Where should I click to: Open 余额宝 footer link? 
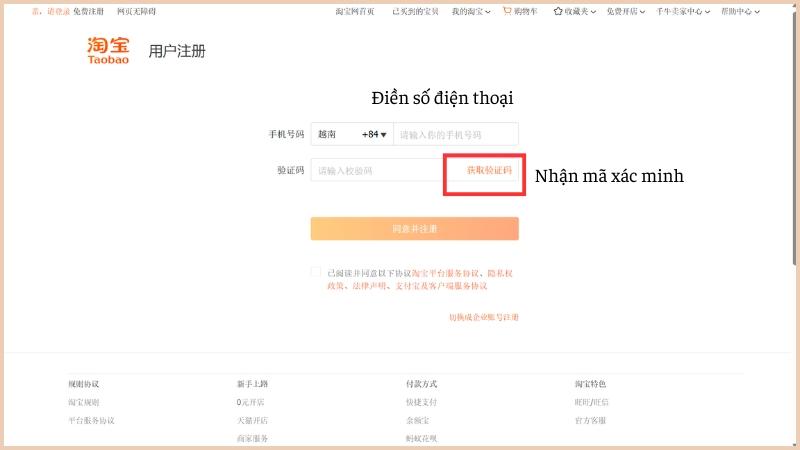click(x=417, y=420)
